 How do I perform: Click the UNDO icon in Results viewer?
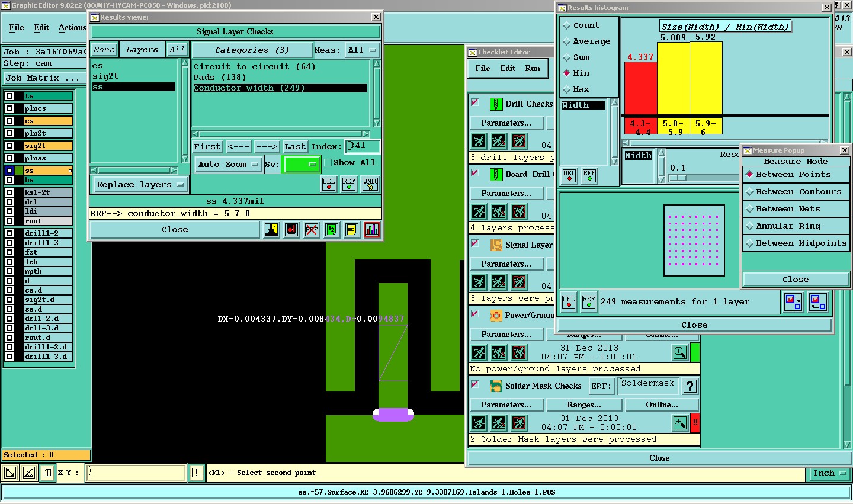370,184
